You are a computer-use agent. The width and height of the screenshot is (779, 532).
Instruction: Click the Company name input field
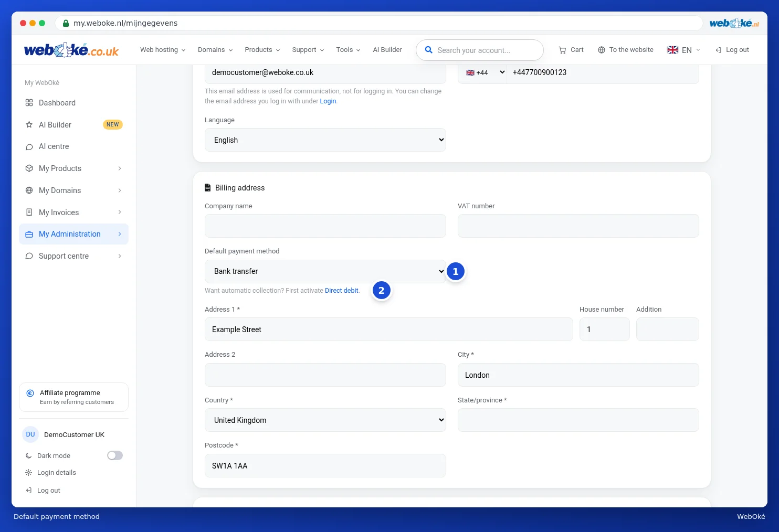[325, 226]
